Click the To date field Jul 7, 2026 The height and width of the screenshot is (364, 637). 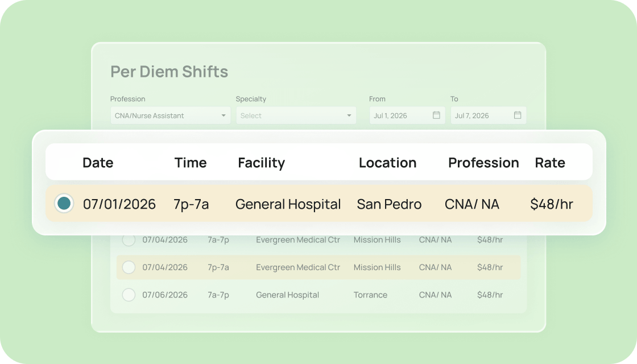[489, 115]
